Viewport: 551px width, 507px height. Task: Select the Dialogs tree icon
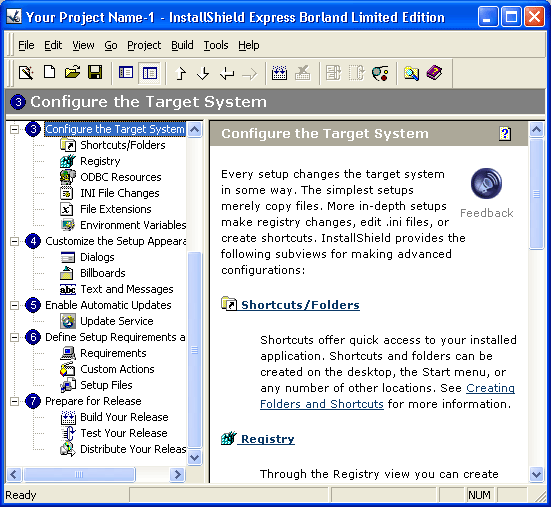67,257
